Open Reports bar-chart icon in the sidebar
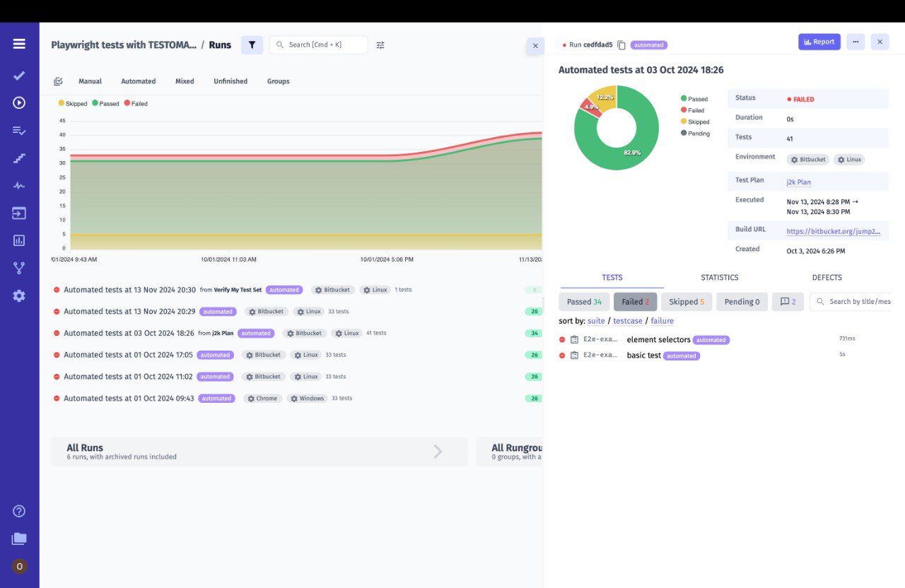Screen dimensions: 905x588 coord(18,240)
